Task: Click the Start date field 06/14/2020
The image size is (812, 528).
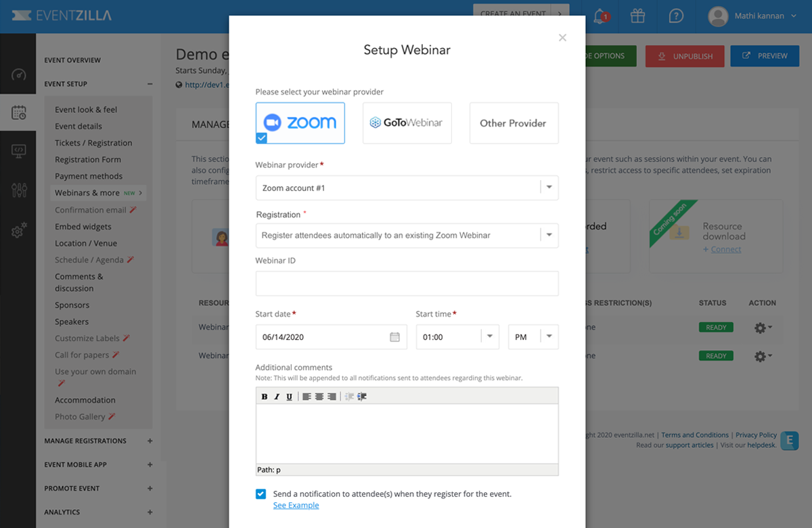Action: pos(331,337)
